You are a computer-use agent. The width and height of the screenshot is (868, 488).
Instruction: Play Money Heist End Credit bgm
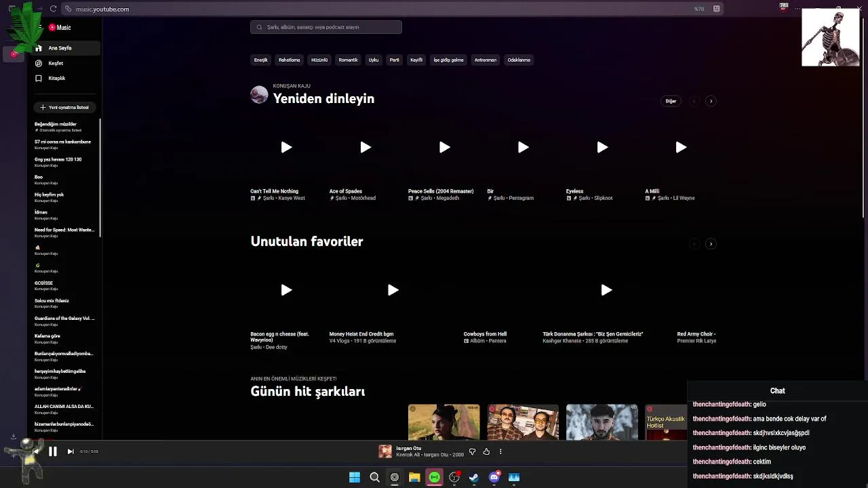tap(393, 290)
